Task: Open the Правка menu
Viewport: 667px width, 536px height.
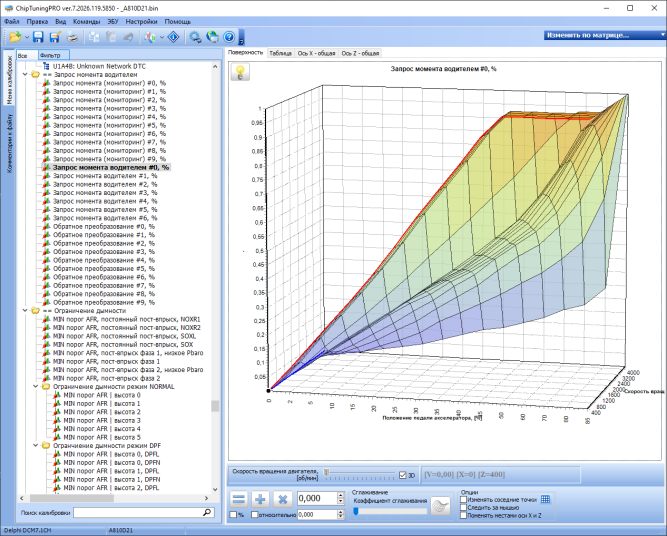Action: point(37,22)
